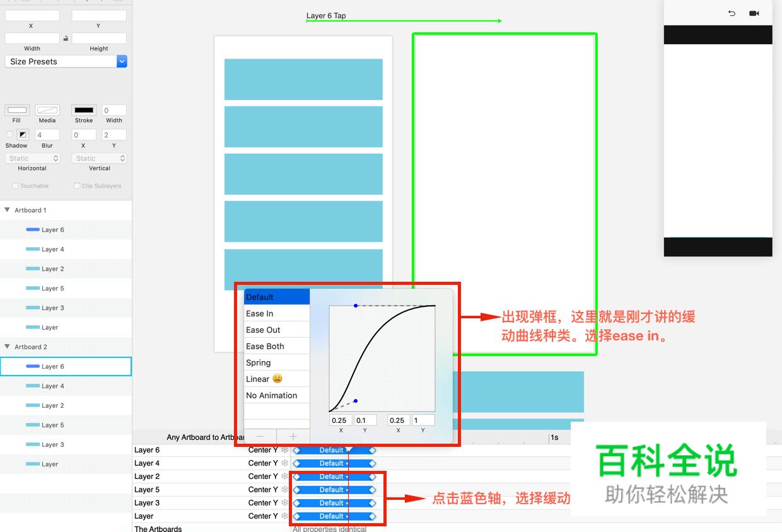Click the snowflake icon on Layer 2 row

(x=284, y=477)
